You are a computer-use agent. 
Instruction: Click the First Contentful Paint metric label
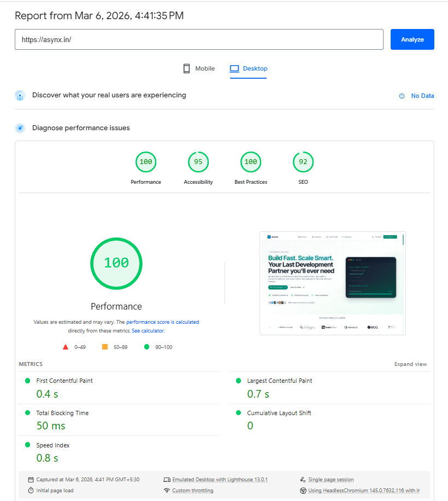click(64, 381)
